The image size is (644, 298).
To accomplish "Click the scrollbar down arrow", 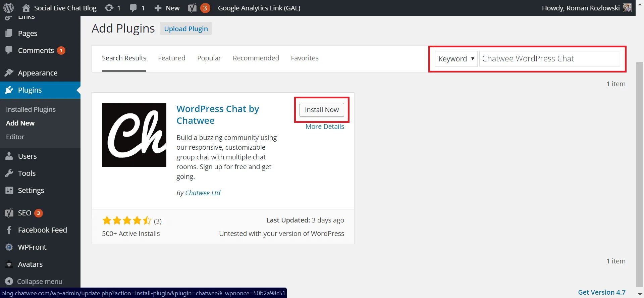I will (640, 294).
